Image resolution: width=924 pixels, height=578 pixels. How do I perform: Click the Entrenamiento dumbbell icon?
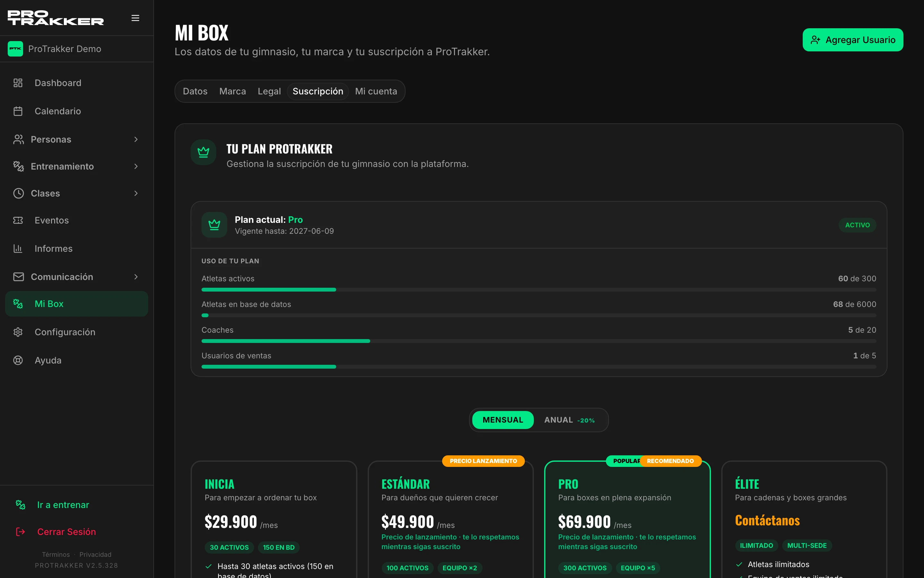[18, 166]
